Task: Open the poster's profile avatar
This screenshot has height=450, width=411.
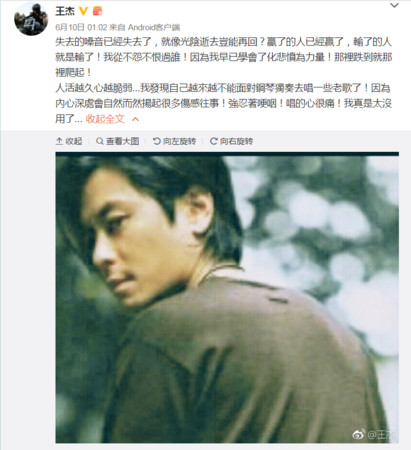Action: coord(31,19)
